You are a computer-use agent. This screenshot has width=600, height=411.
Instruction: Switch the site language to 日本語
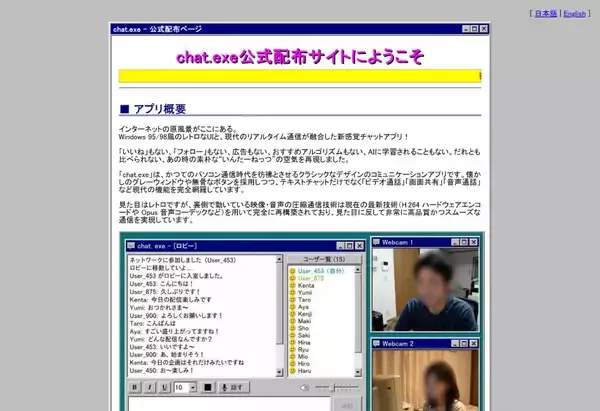point(546,13)
